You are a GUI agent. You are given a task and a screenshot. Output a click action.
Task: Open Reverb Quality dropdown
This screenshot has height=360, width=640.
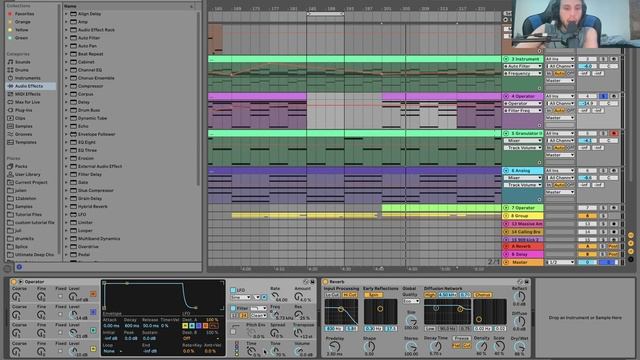point(411,301)
